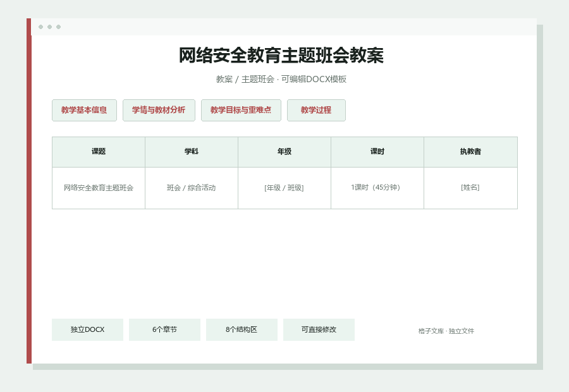Image resolution: width=569 pixels, height=392 pixels.
Task: Click the [姓名] placeholder cell
Action: 470,188
